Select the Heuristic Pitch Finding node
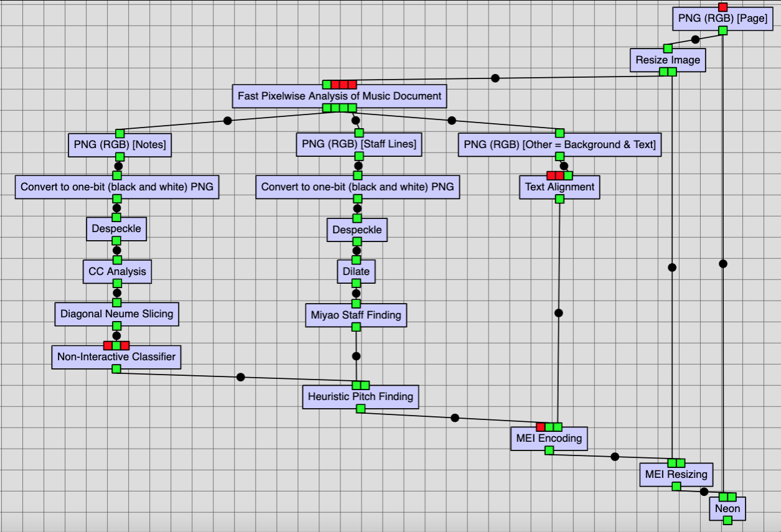The height and width of the screenshot is (532, 781). pyautogui.click(x=360, y=397)
